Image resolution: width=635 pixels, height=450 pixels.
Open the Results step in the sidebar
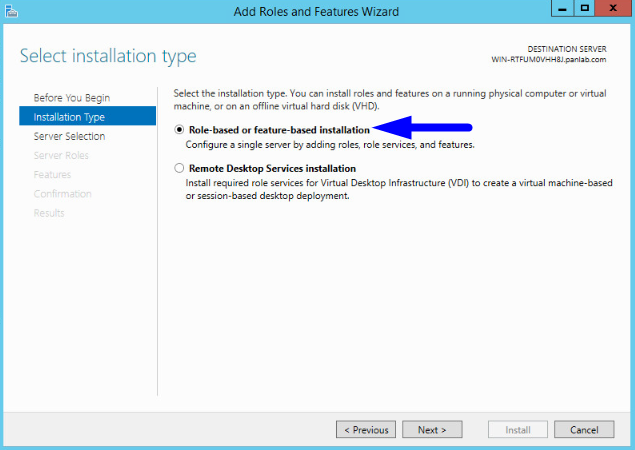(x=49, y=212)
